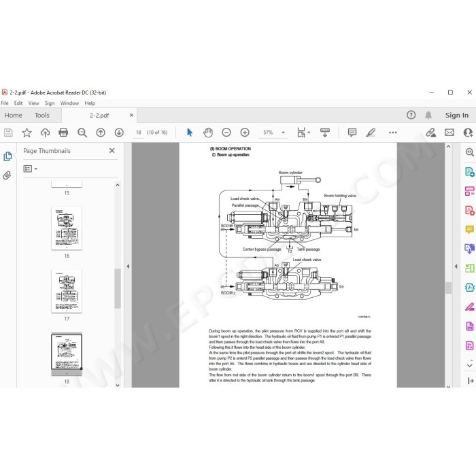
Task: Open the find text magnifier
Action: pos(82,133)
